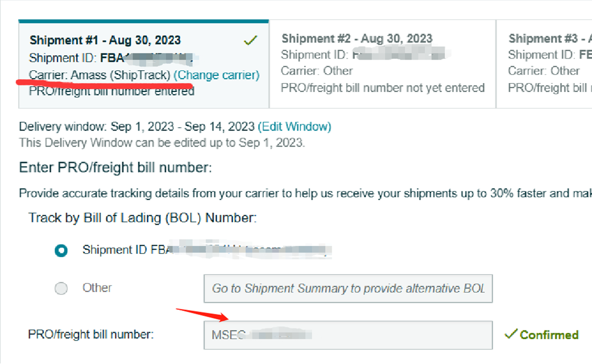This screenshot has height=364, width=592.
Task: Select the Shipment ID FBA radio button
Action: (61, 250)
